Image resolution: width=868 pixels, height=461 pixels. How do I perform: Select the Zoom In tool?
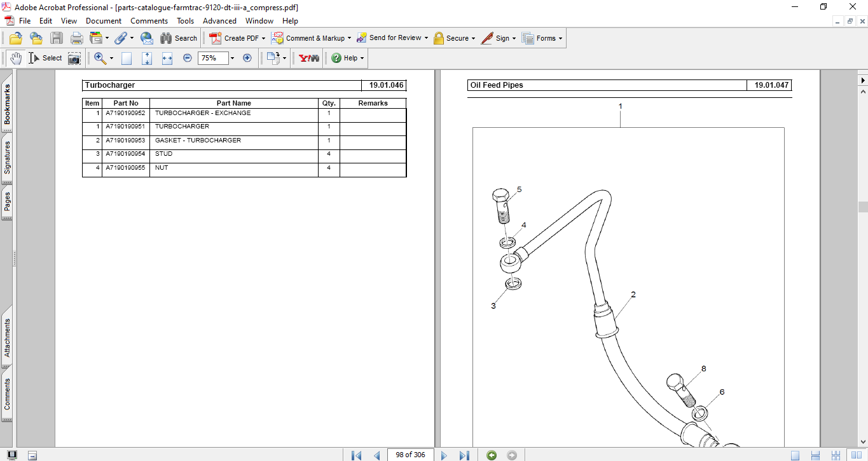pos(99,58)
